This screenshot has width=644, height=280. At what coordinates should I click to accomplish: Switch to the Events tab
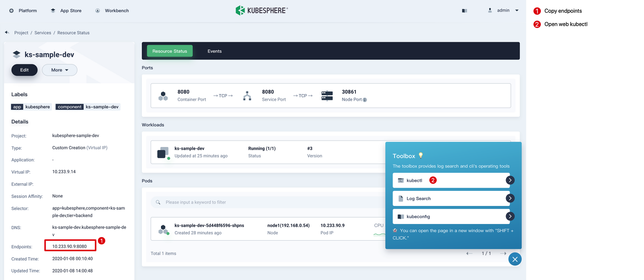(215, 51)
